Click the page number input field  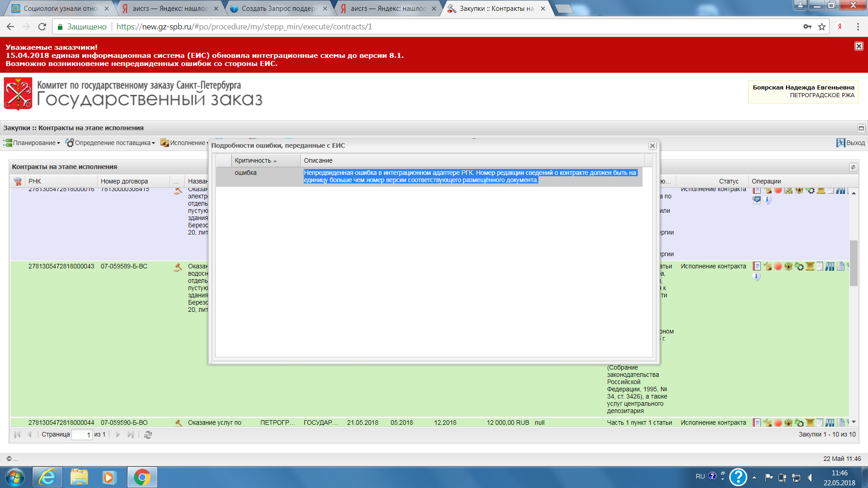click(x=82, y=435)
